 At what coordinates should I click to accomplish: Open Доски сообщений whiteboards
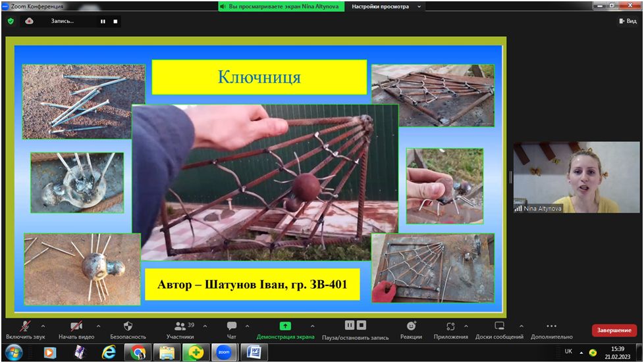click(499, 329)
